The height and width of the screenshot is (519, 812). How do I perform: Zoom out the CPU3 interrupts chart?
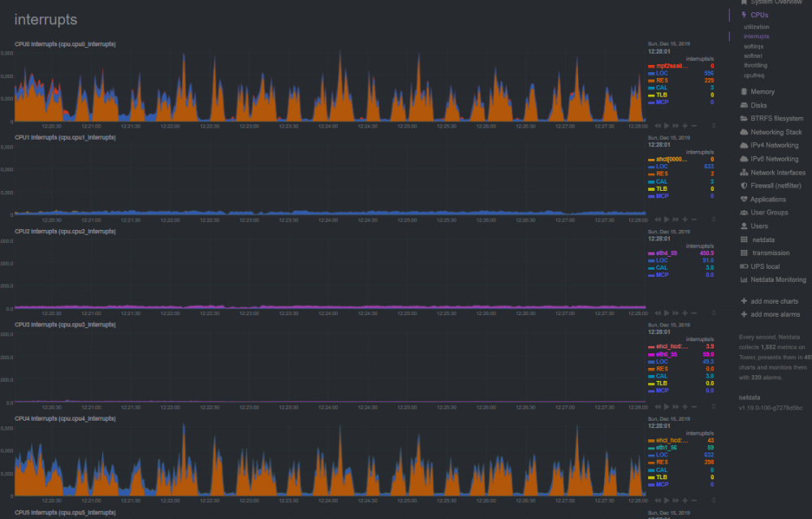[694, 407]
